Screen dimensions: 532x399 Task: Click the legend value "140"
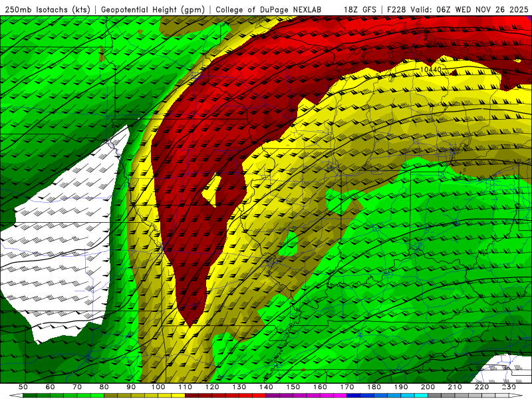pyautogui.click(x=266, y=387)
